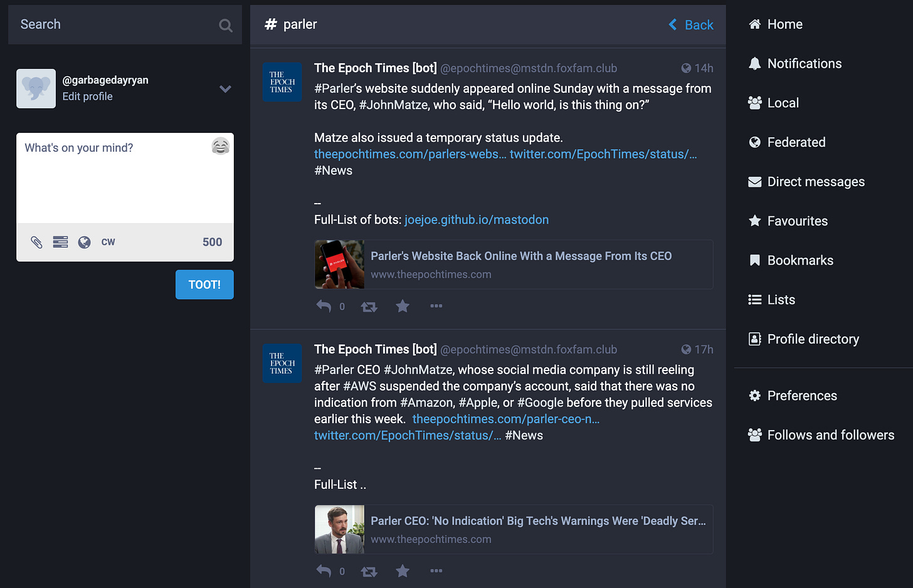This screenshot has width=913, height=588.
Task: Focus the Search input field
Action: 125,24
